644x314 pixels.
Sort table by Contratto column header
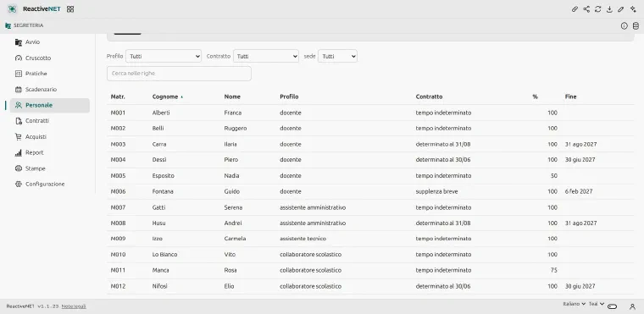(x=430, y=96)
